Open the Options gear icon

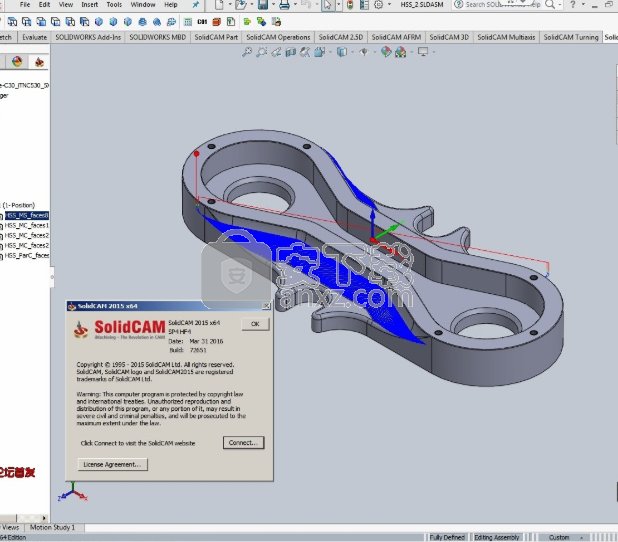point(378,5)
